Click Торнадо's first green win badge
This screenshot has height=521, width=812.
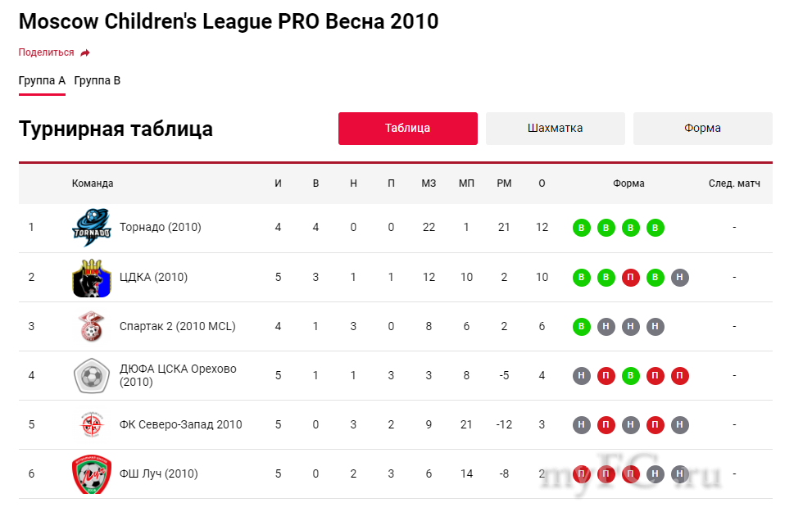click(581, 228)
